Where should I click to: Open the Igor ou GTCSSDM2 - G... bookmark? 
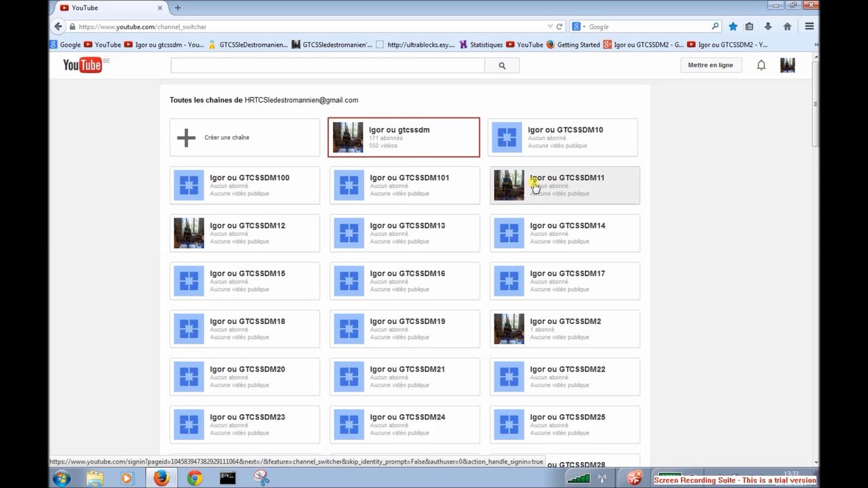pyautogui.click(x=644, y=45)
